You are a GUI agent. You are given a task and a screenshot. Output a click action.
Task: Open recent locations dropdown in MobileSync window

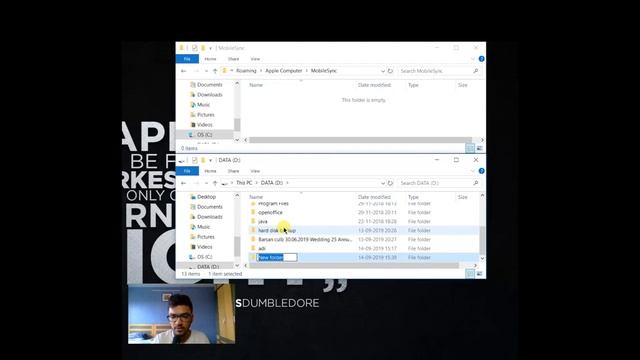pos(206,71)
